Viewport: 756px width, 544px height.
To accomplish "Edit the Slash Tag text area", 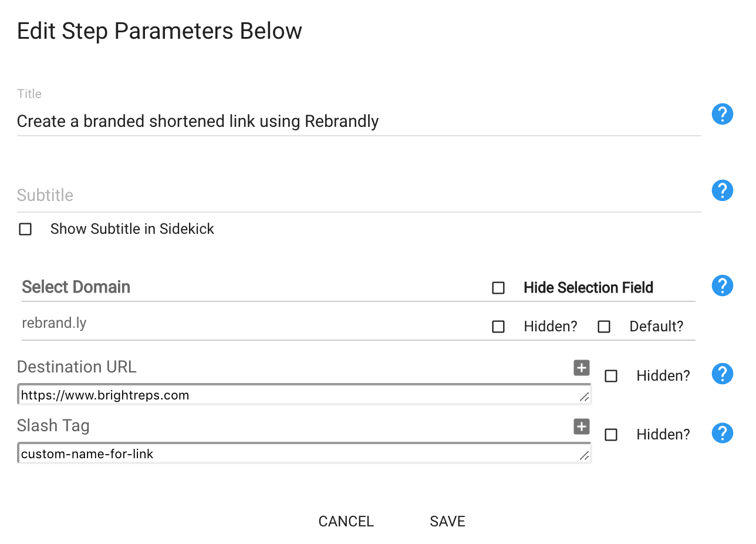I will coord(305,453).
